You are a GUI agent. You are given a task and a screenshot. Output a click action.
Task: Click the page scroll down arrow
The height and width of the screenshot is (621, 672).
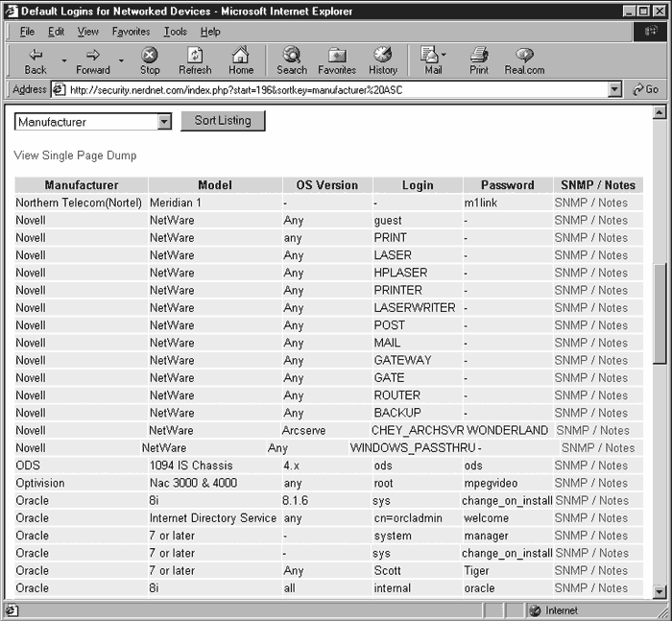(660, 592)
